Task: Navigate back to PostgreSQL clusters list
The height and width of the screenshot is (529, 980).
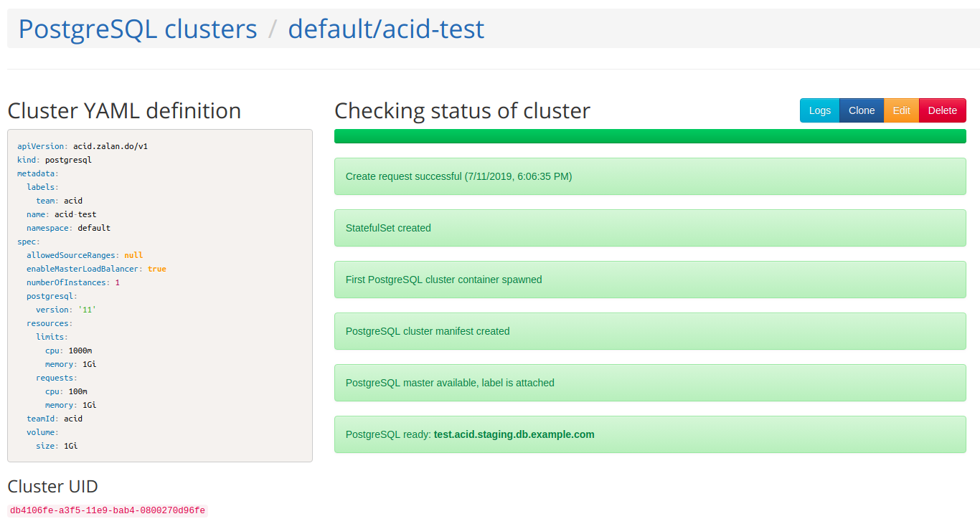Action: (x=137, y=29)
